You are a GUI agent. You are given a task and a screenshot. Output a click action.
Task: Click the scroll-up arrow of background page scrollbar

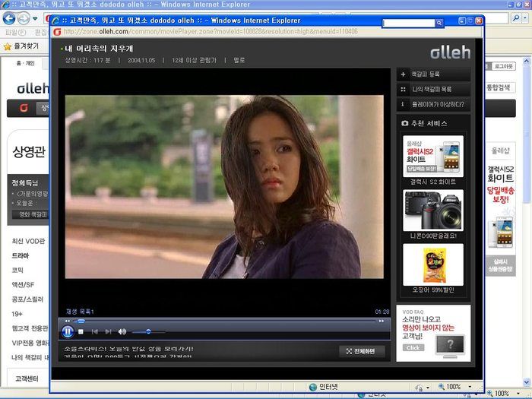[x=526, y=62]
